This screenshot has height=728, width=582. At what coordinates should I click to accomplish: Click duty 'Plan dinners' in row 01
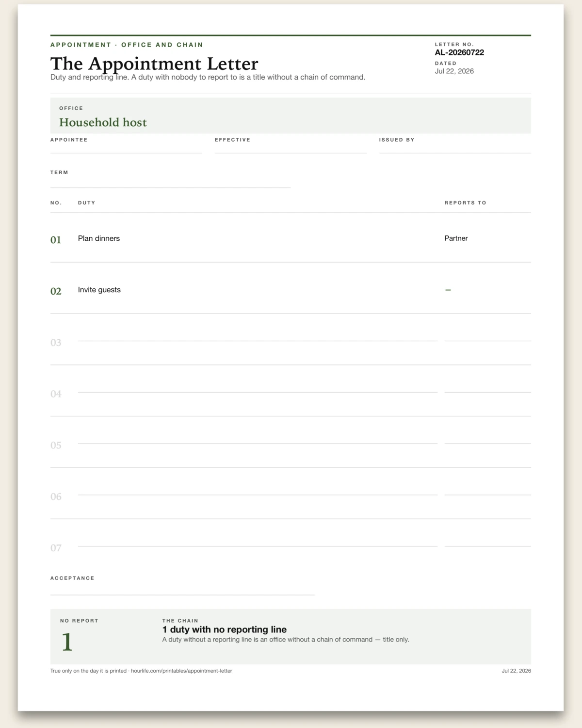pyautogui.click(x=99, y=238)
